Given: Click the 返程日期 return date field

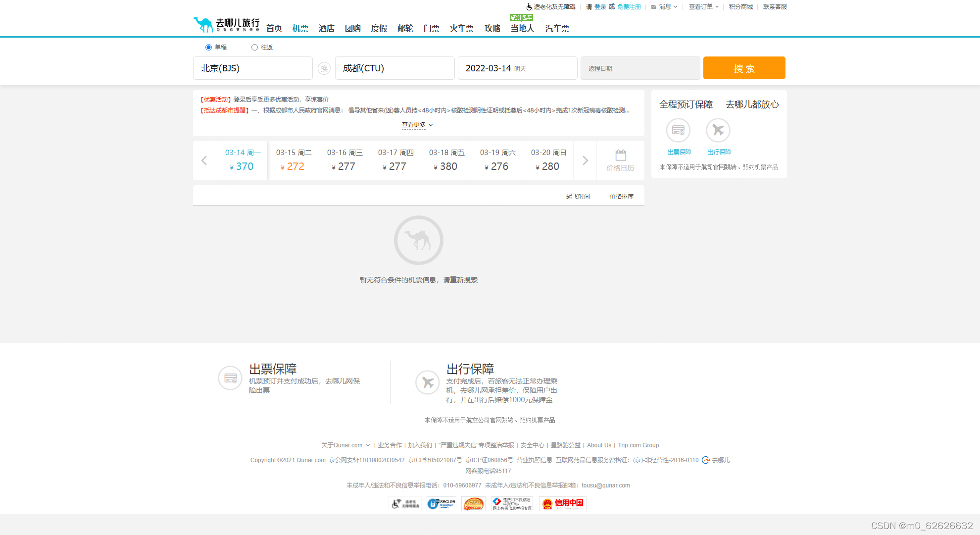Looking at the screenshot, I should tap(640, 68).
